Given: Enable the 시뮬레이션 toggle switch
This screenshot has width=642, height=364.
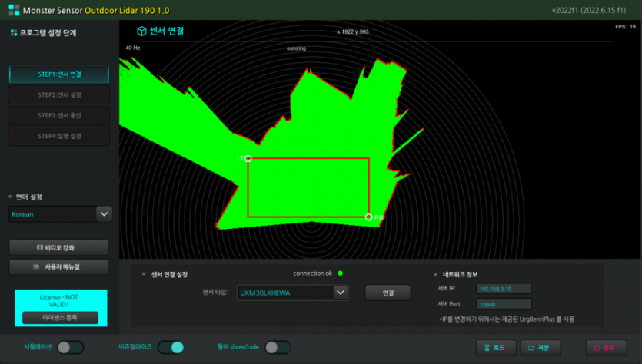Looking at the screenshot, I should tap(71, 347).
